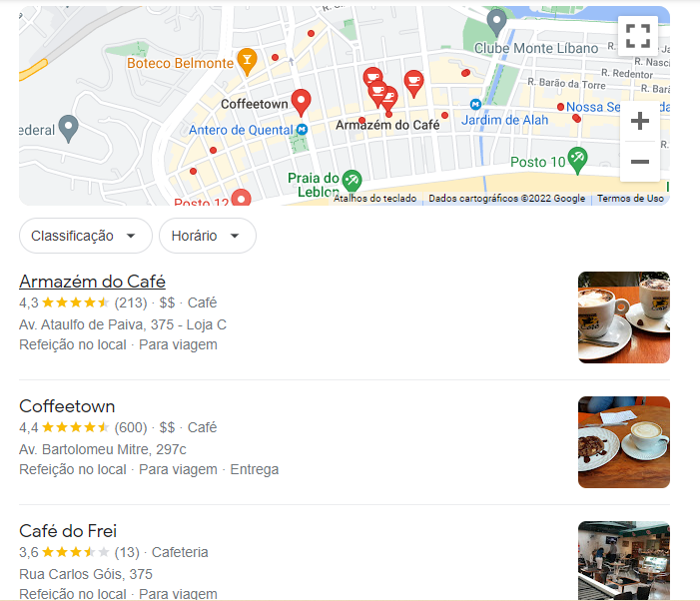Viewport: 700px width, 601px height.
Task: View the Café do Frei interior photo
Action: click(624, 561)
